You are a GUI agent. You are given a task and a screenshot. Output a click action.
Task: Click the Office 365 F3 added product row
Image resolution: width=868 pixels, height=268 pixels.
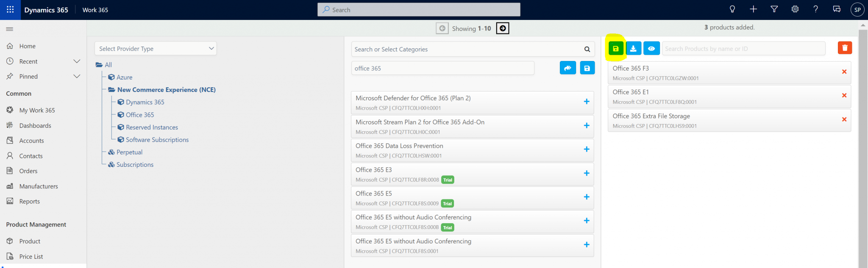(x=729, y=73)
